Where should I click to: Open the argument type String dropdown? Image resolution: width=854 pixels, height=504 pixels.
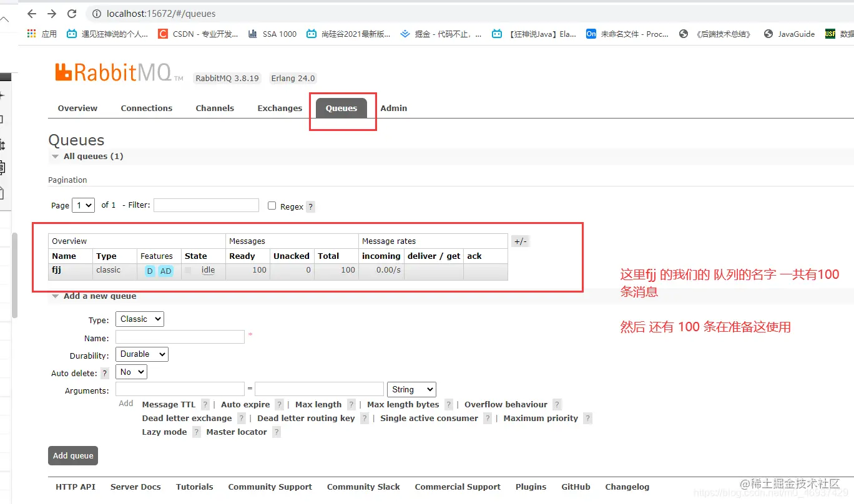tap(411, 389)
